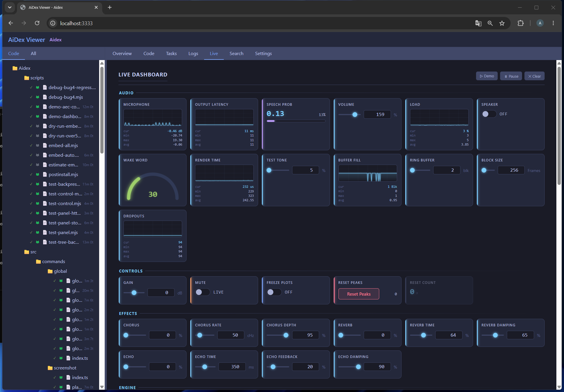The width and height of the screenshot is (564, 392).
Task: Open the Settings tab
Action: tap(263, 54)
